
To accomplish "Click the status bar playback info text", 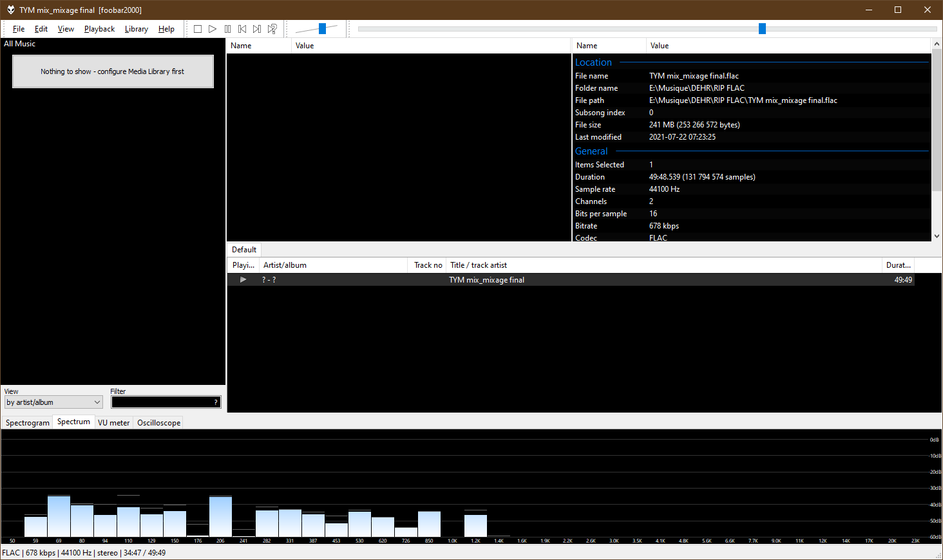I will (x=84, y=553).
